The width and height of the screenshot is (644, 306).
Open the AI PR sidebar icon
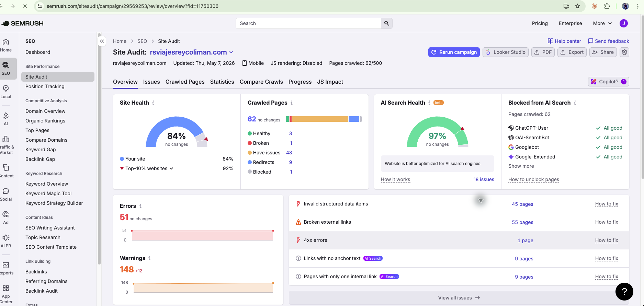point(6,241)
